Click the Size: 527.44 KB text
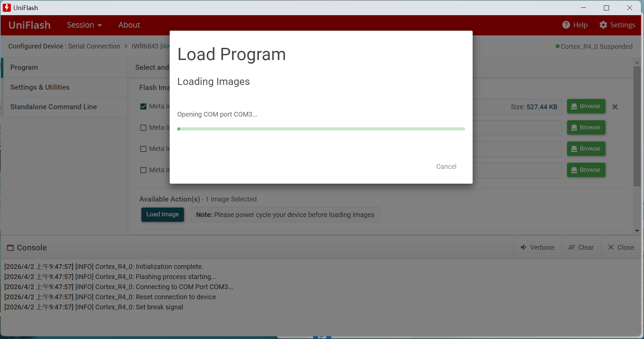Image resolution: width=644 pixels, height=339 pixels. click(534, 107)
